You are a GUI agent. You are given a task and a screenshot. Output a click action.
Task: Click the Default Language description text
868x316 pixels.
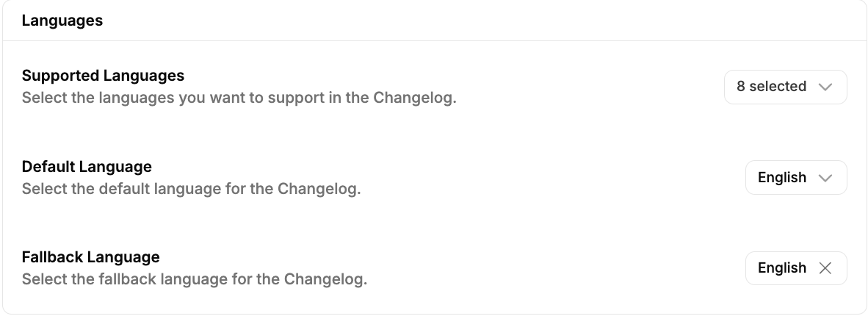click(191, 189)
